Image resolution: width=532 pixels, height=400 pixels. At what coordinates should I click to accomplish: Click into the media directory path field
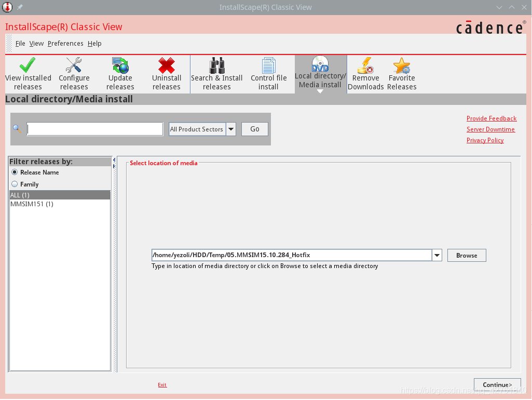click(292, 255)
